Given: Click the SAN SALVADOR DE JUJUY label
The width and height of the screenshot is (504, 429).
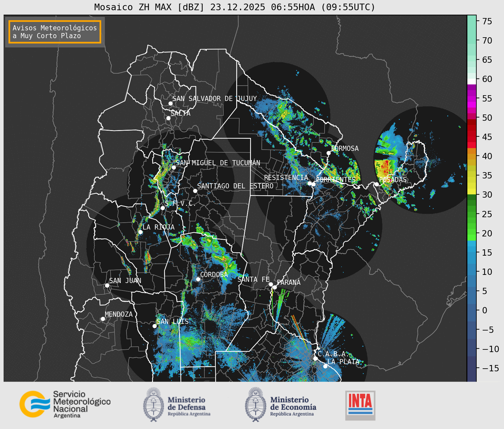Looking at the screenshot, I should (215, 99).
